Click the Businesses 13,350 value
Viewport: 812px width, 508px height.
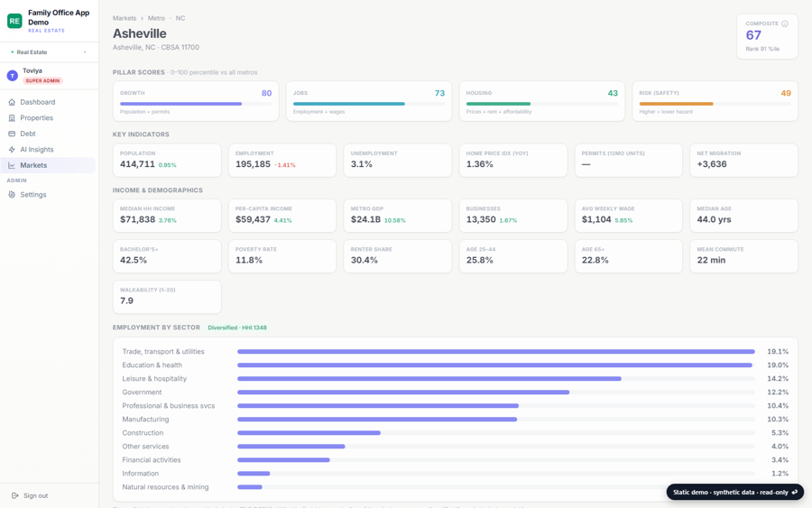point(481,219)
